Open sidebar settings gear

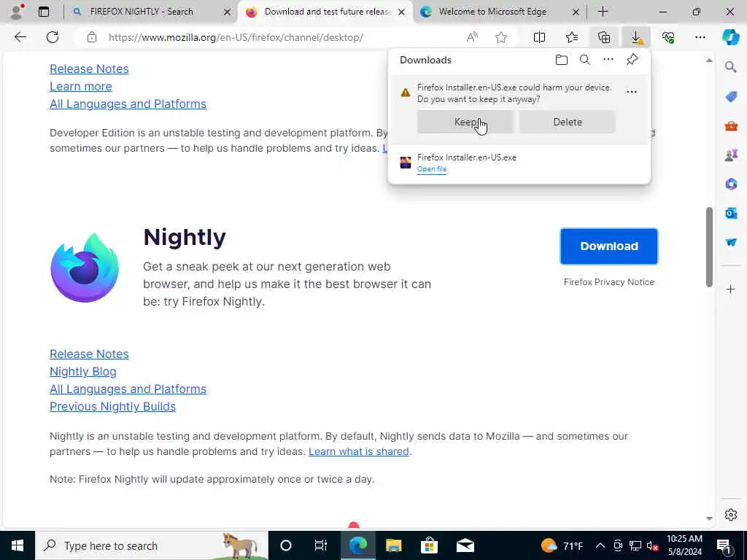(x=731, y=515)
